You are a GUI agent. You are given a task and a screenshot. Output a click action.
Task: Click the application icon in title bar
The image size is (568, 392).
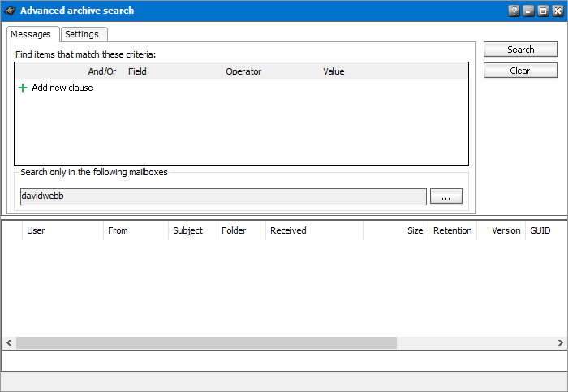pyautogui.click(x=10, y=11)
